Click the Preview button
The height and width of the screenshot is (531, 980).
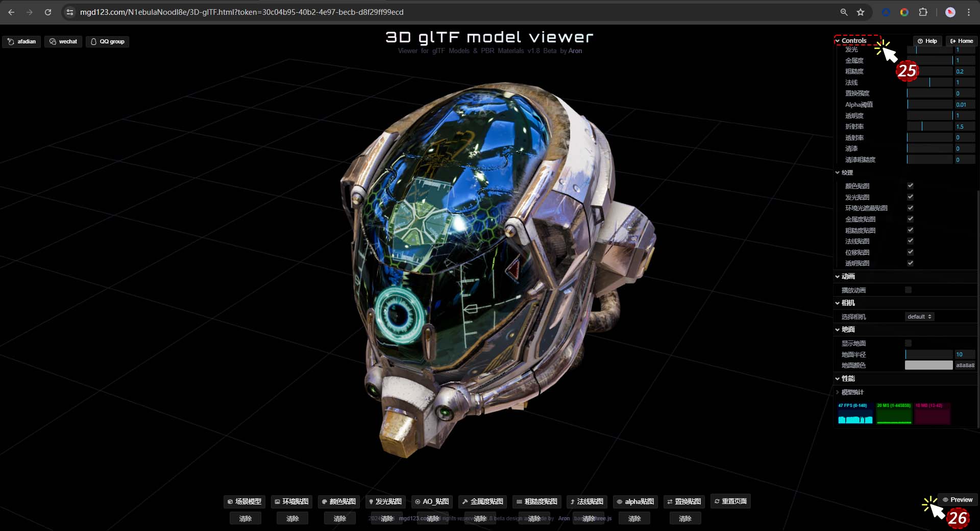click(x=958, y=500)
